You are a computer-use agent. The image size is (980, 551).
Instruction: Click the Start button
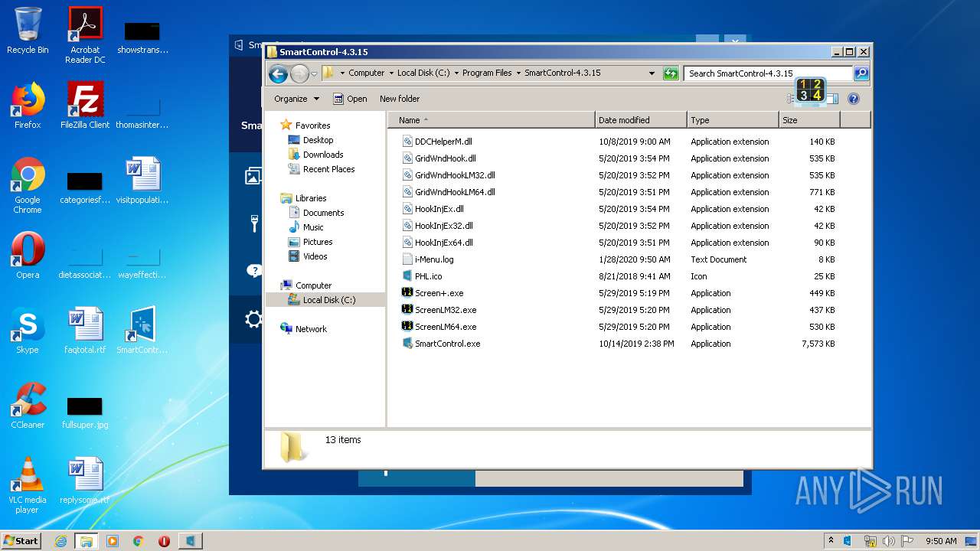coord(21,541)
